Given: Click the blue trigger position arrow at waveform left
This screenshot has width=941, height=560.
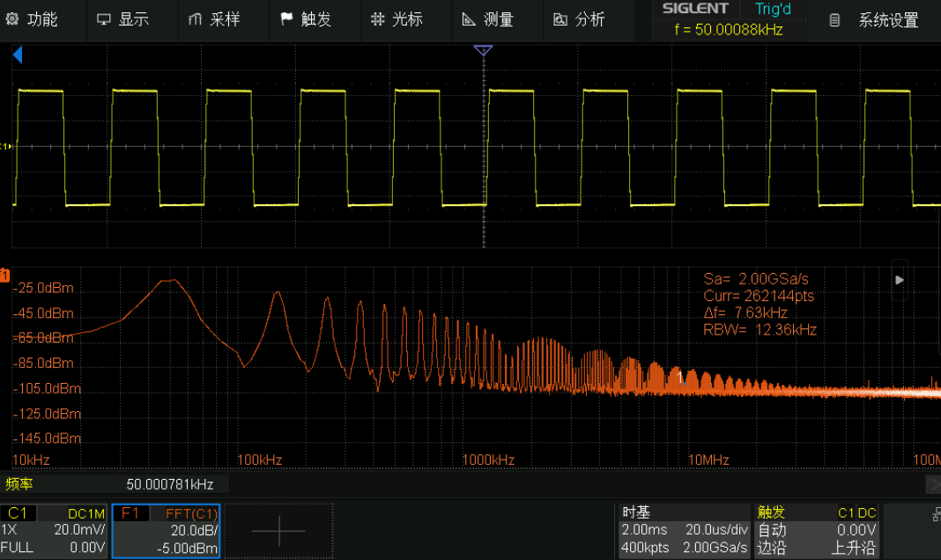Looking at the screenshot, I should coord(18,55).
